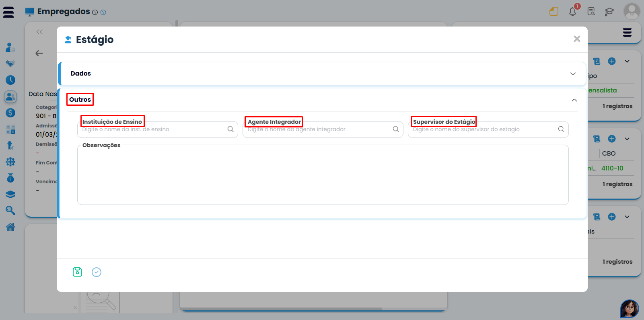
Task: Open the arrow-with-percent sidebar icon
Action: [x=10, y=146]
